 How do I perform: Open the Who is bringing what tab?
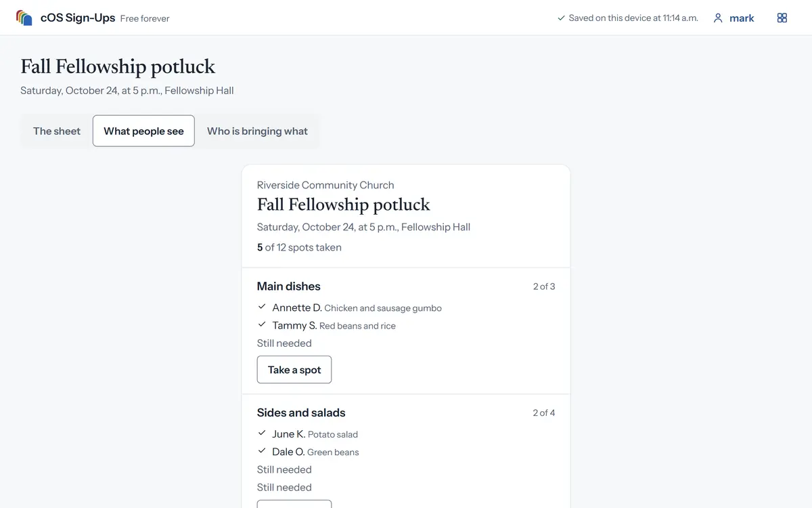click(257, 131)
